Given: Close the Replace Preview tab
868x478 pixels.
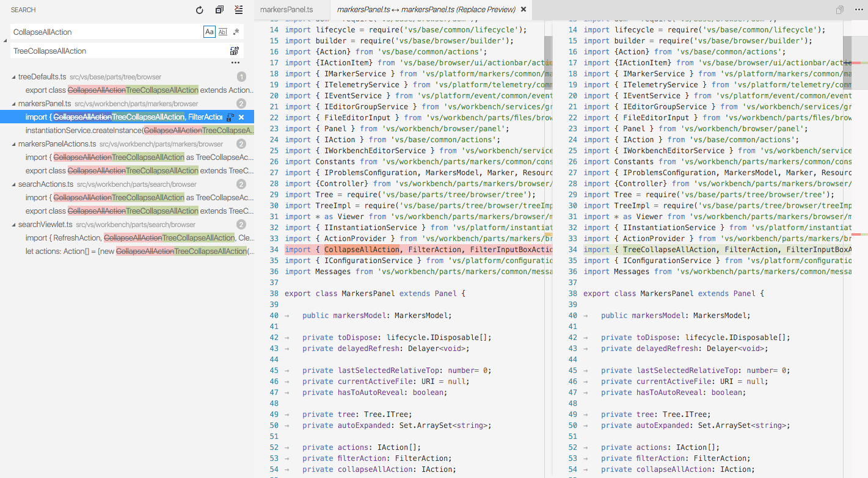Looking at the screenshot, I should 522,10.
